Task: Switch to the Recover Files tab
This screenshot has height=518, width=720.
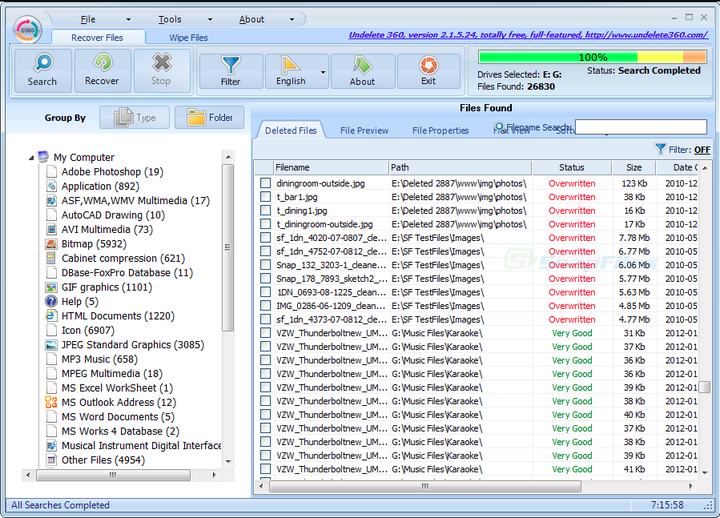Action: pyautogui.click(x=97, y=38)
